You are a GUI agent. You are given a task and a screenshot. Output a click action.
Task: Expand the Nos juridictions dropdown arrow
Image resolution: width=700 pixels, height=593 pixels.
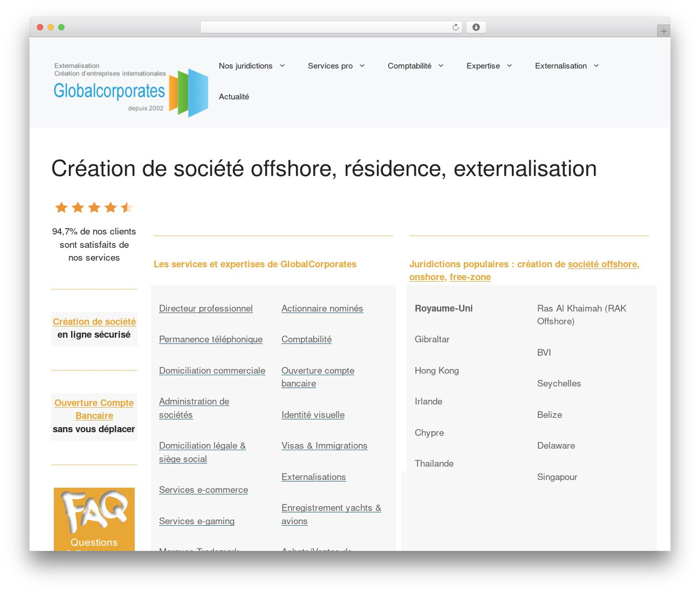282,66
